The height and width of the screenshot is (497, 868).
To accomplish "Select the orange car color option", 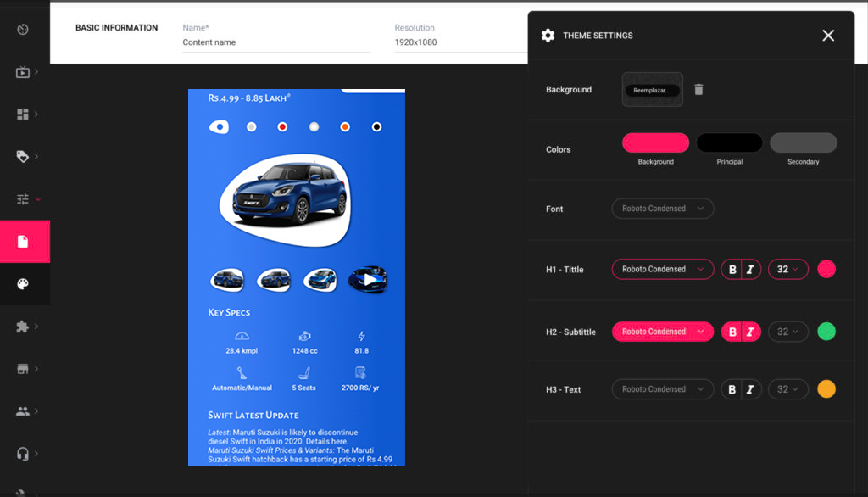I will point(345,127).
